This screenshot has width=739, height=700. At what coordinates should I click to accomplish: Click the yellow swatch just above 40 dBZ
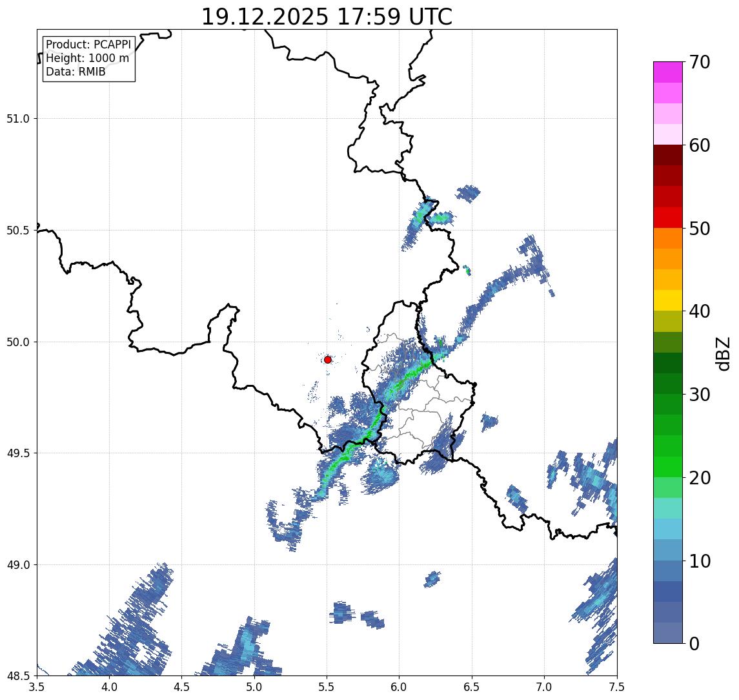668,300
